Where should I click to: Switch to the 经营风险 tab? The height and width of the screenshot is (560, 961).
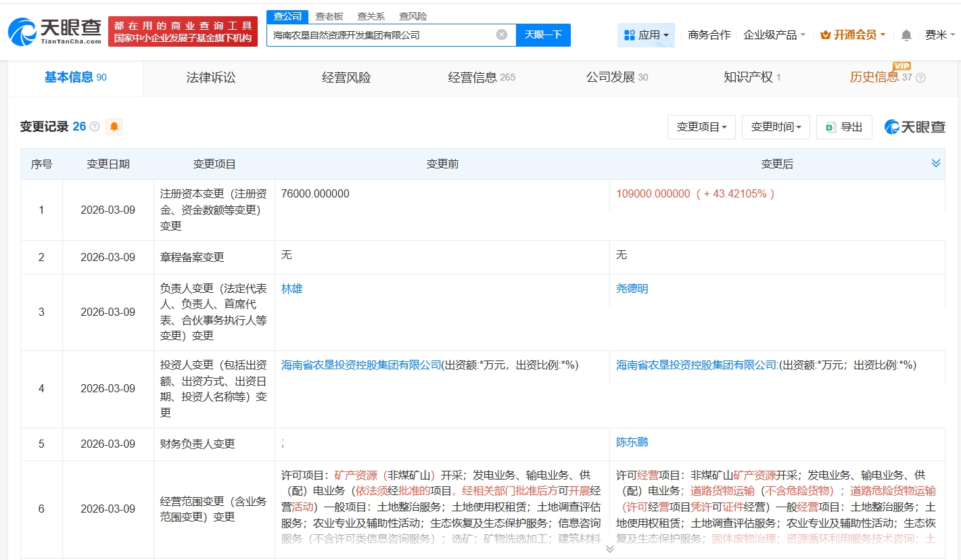pyautogui.click(x=346, y=78)
